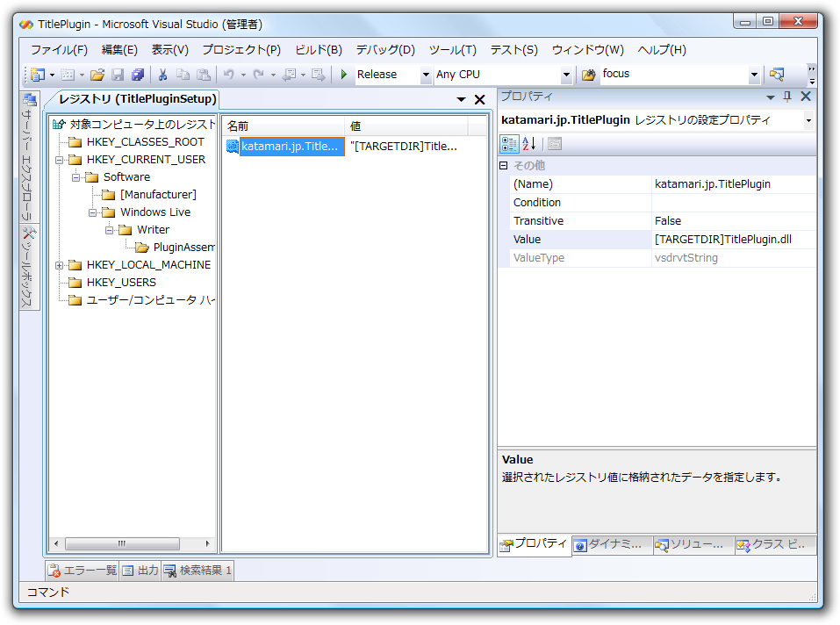Click the Navigate Forward toolbar icon
Viewport: 840px width, 625px height.
tap(319, 75)
